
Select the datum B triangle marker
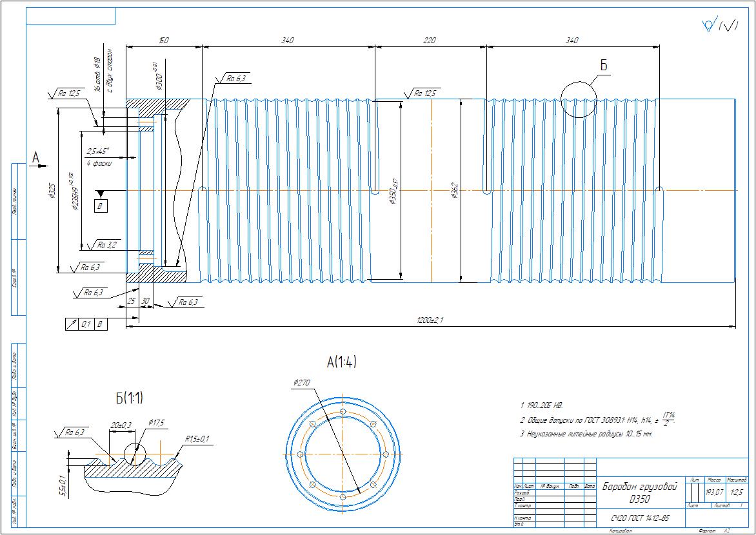[101, 193]
